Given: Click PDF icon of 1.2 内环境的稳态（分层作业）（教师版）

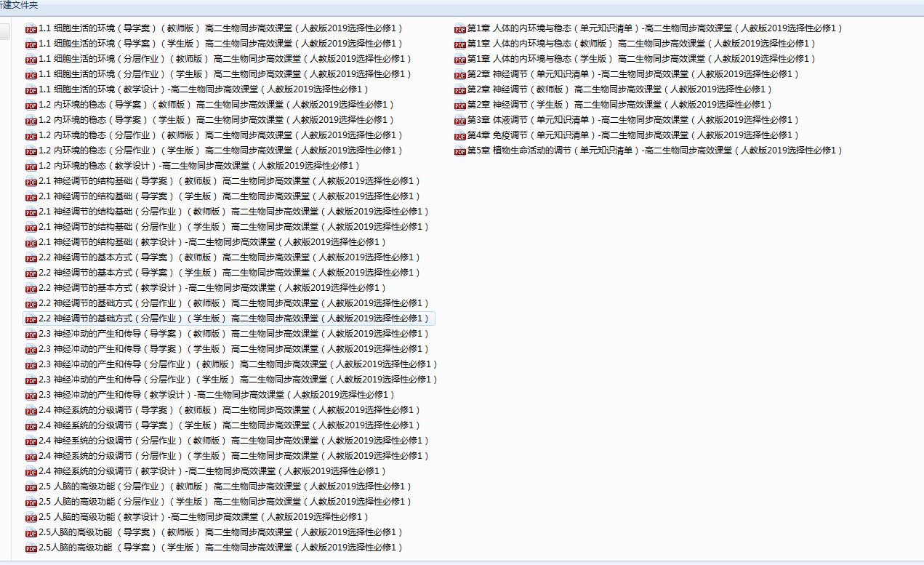Looking at the screenshot, I should click(x=31, y=135).
